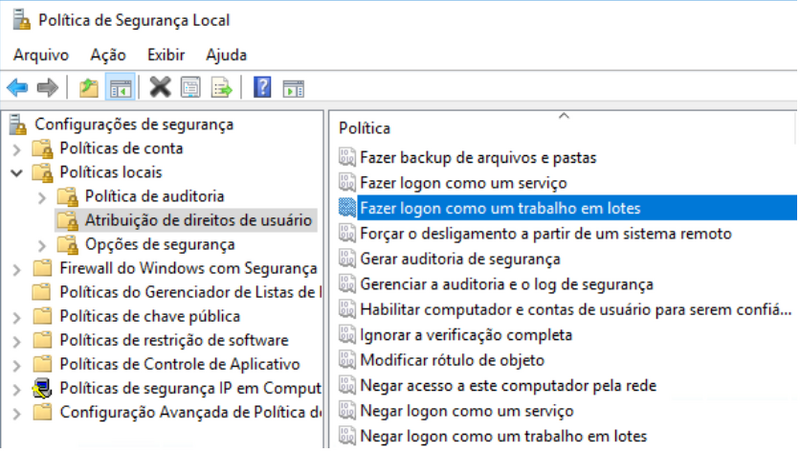Click icon beside Modificar rótulo de objeto

(x=347, y=360)
